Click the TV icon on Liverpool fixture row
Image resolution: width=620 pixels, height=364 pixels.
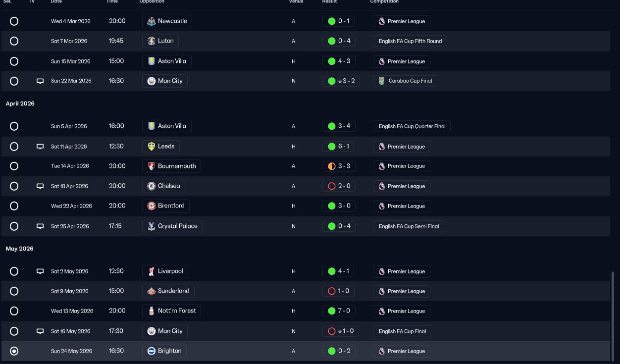tap(40, 271)
